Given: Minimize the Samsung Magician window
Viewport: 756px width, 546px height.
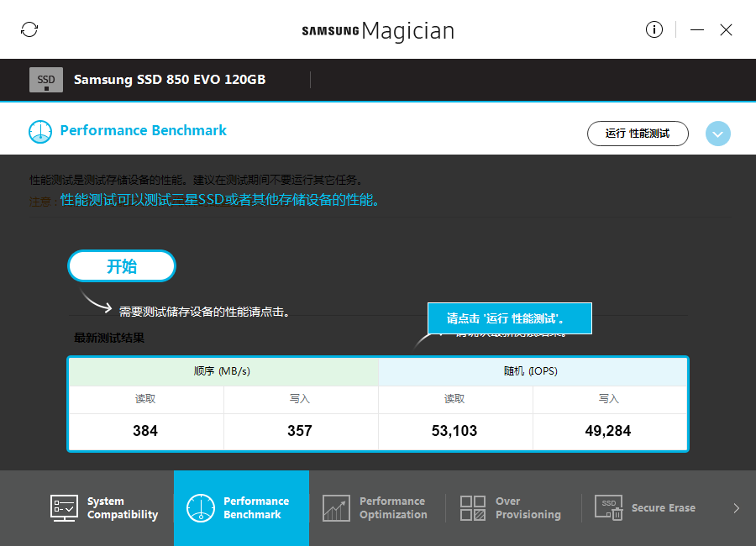Looking at the screenshot, I should point(696,30).
